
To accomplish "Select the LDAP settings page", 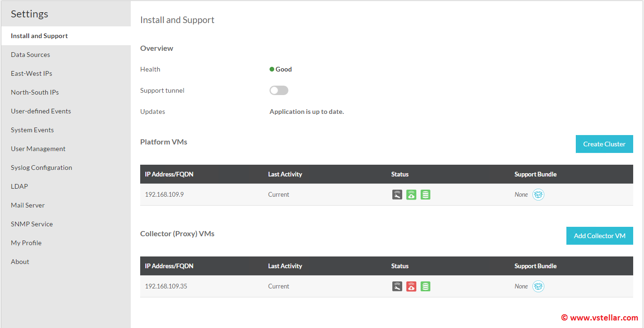I will (x=19, y=186).
